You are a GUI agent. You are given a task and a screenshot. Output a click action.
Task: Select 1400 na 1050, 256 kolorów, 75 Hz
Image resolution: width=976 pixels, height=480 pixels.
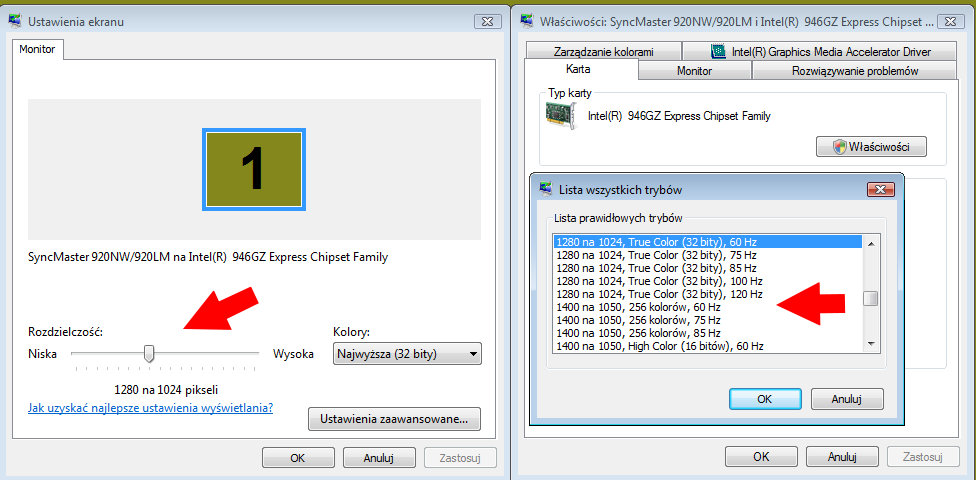click(x=708, y=320)
